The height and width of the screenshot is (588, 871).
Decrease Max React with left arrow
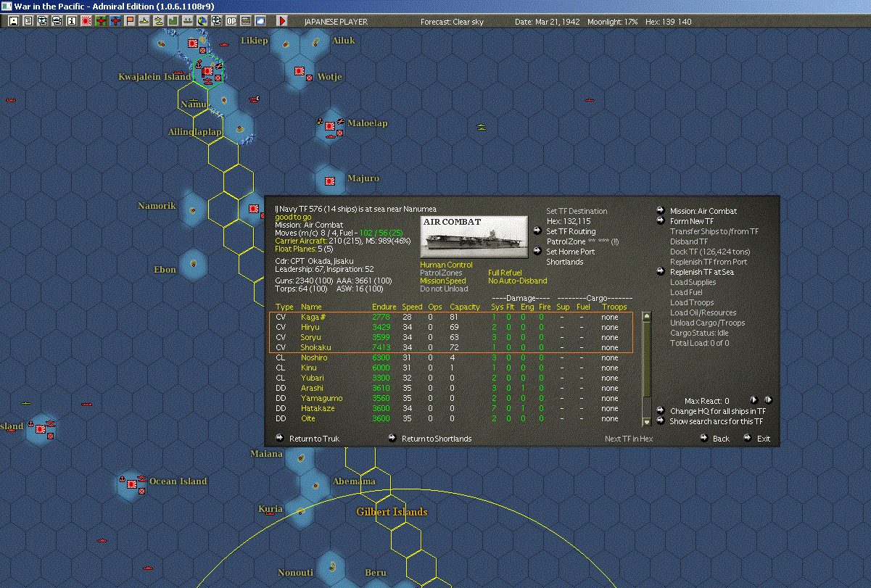click(754, 399)
